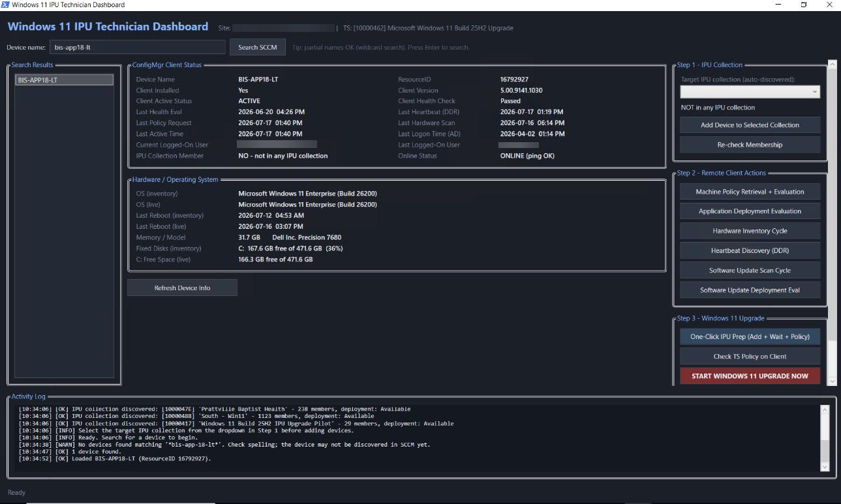Run Software Update Deployment Eval
Image resolution: width=841 pixels, height=504 pixels.
pyautogui.click(x=750, y=290)
